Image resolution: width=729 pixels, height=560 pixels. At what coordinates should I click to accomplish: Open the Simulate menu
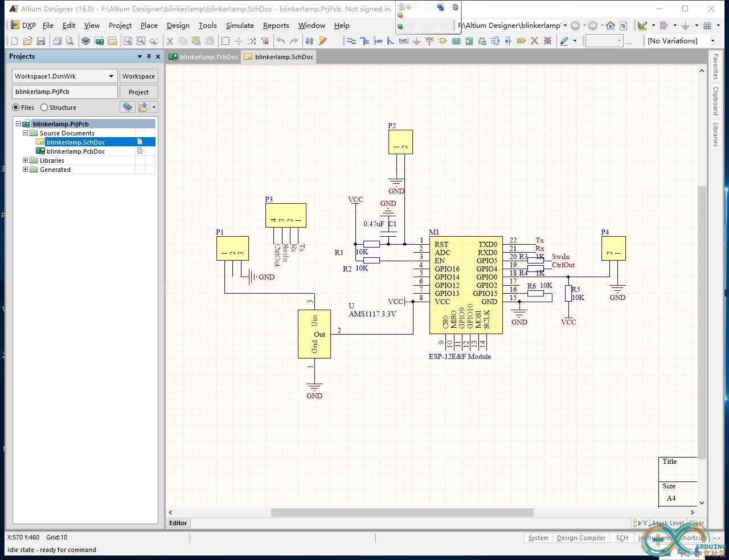[x=240, y=26]
